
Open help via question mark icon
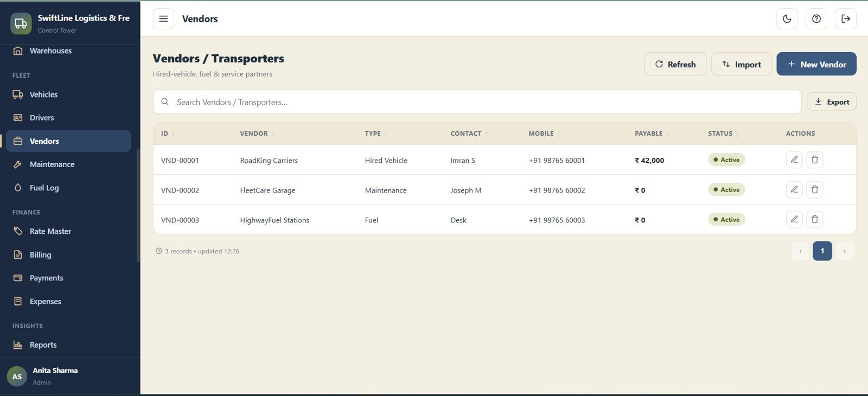[816, 18]
